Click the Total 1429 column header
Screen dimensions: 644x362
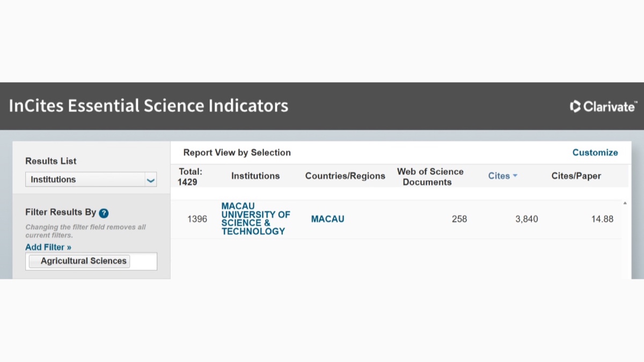[190, 176]
